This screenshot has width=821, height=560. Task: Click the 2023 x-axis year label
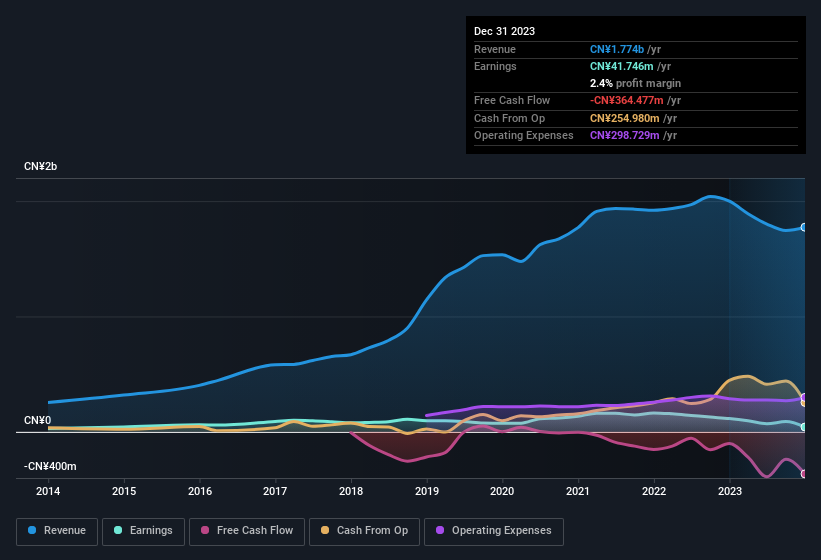click(x=730, y=491)
